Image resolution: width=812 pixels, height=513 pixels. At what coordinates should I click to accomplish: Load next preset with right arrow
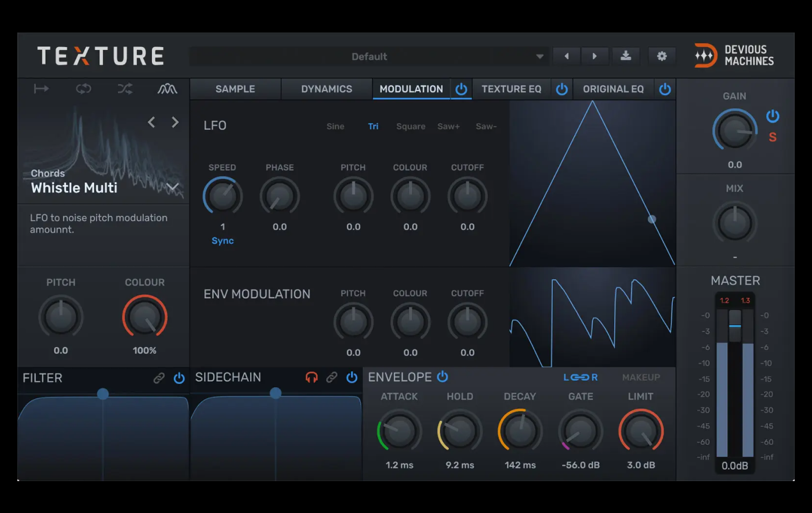click(594, 56)
